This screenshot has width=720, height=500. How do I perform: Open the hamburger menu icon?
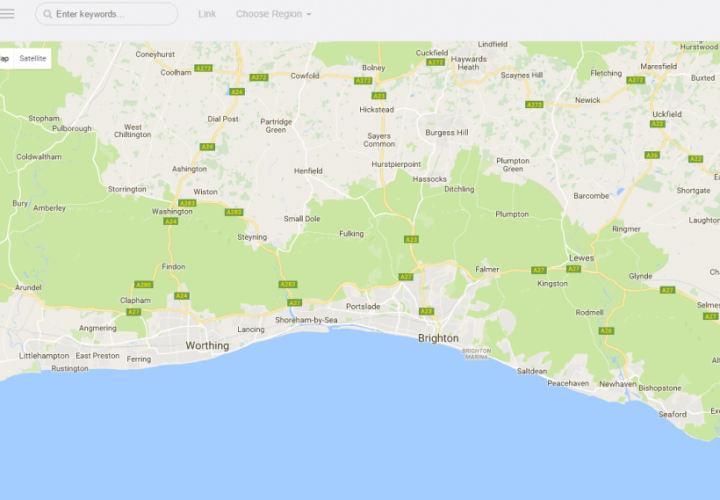pyautogui.click(x=7, y=14)
